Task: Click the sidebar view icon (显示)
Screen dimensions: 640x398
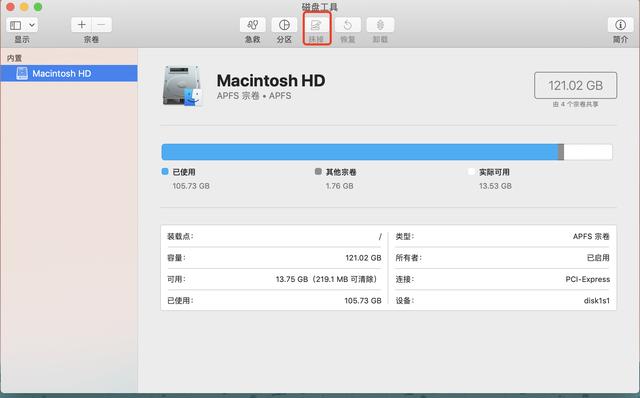Action: [16, 25]
